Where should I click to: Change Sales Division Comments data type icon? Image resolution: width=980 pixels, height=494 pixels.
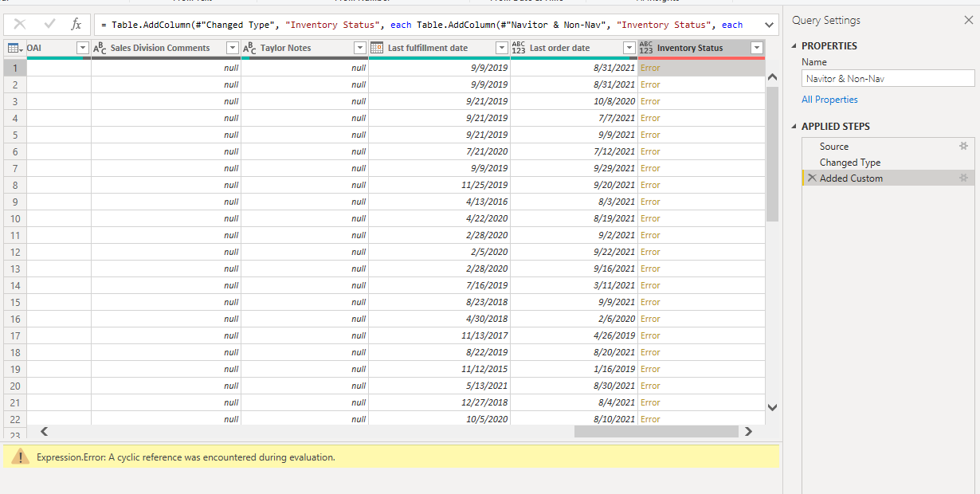(100, 49)
